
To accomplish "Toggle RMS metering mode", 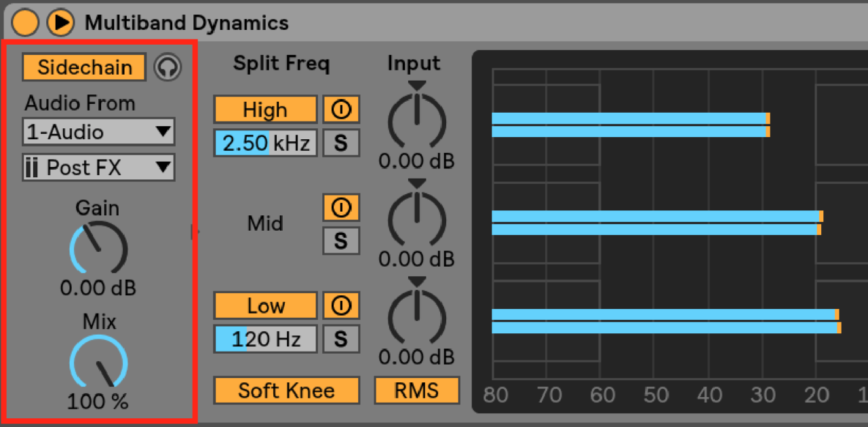I will (x=416, y=390).
